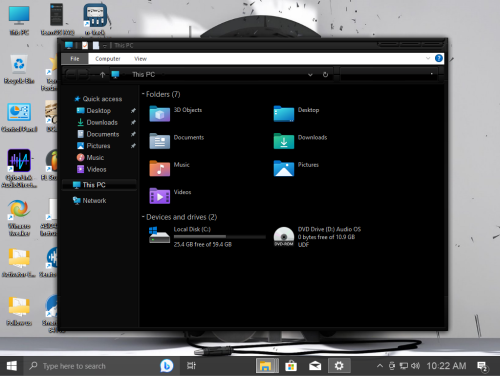Image resolution: width=500 pixels, height=376 pixels.
Task: Open the Computer ribbon tab
Action: (108, 59)
